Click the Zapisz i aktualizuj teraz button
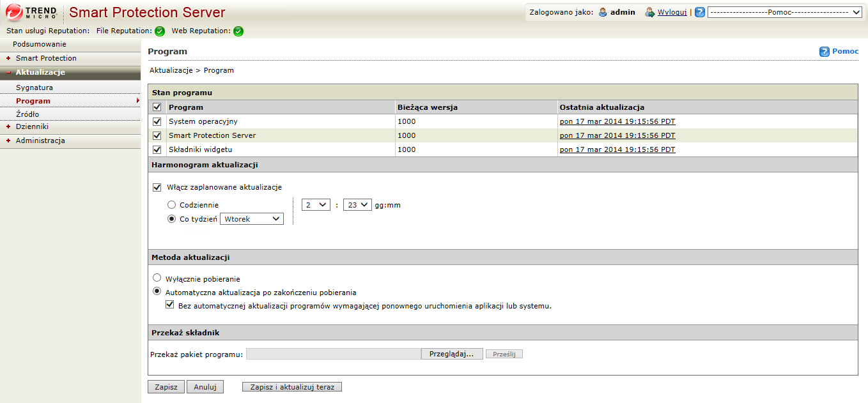This screenshot has width=868, height=403. click(x=292, y=387)
